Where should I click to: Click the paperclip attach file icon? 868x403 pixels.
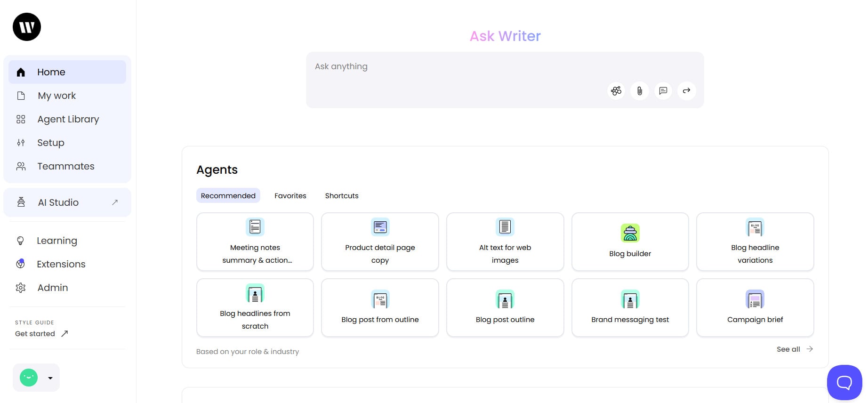coord(640,91)
